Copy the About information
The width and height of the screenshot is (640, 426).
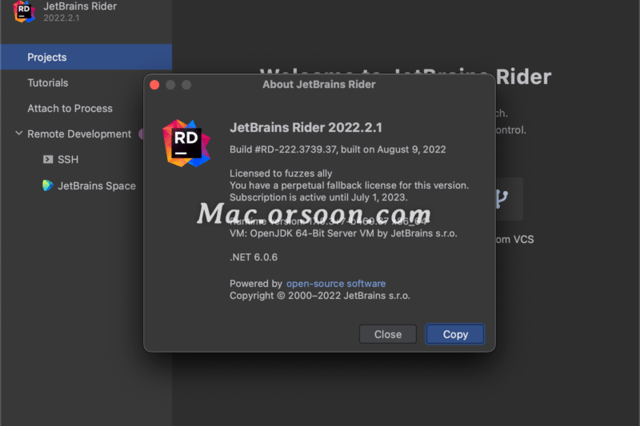[455, 334]
